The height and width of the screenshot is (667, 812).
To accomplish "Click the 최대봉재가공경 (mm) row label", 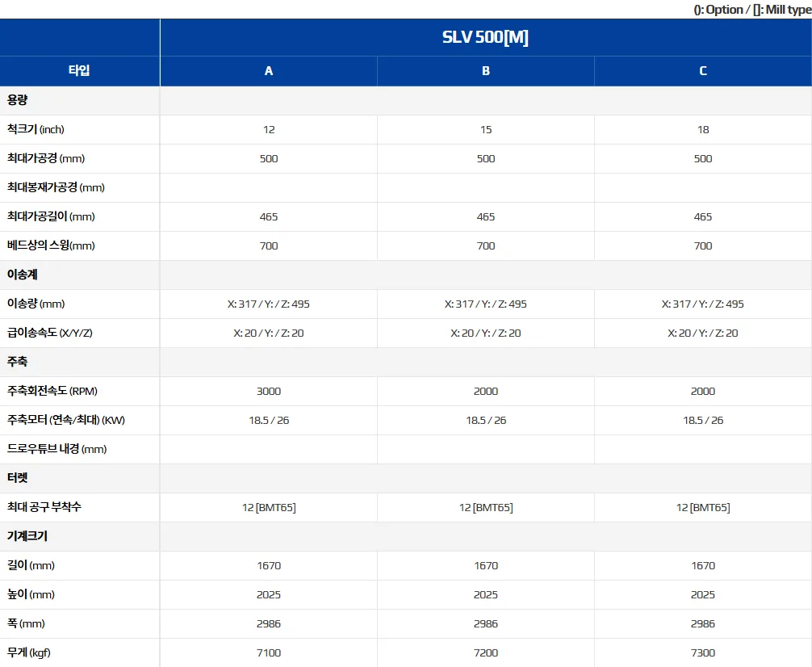I will 56,187.
